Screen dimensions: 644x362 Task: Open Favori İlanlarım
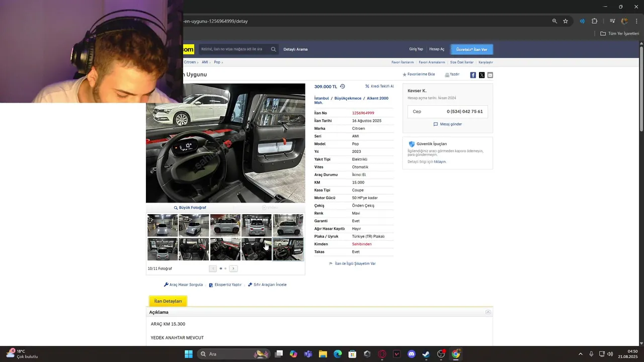pyautogui.click(x=403, y=62)
